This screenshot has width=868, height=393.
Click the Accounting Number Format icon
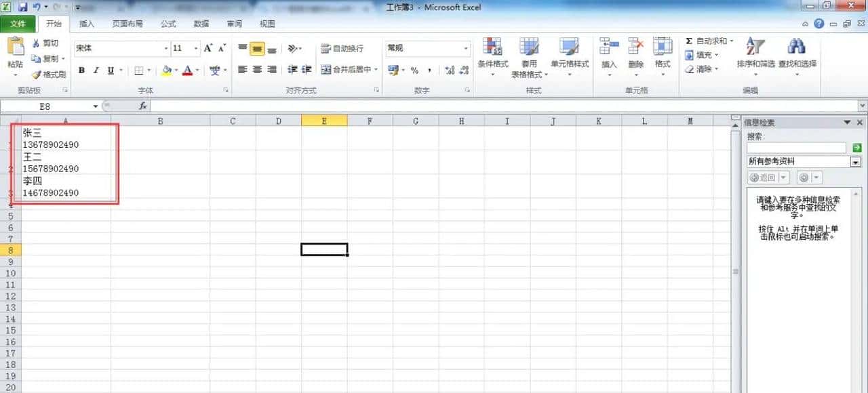393,70
